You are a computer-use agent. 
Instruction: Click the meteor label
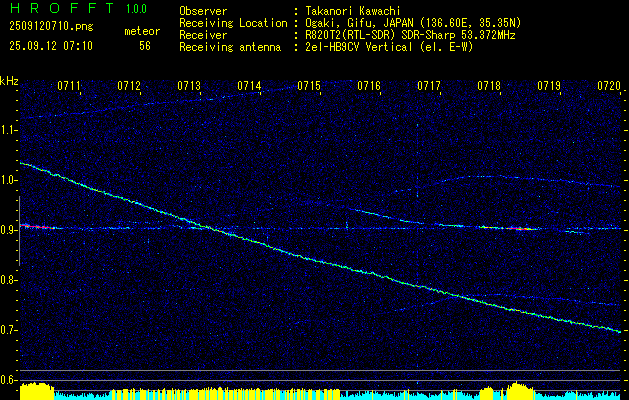pyautogui.click(x=142, y=31)
